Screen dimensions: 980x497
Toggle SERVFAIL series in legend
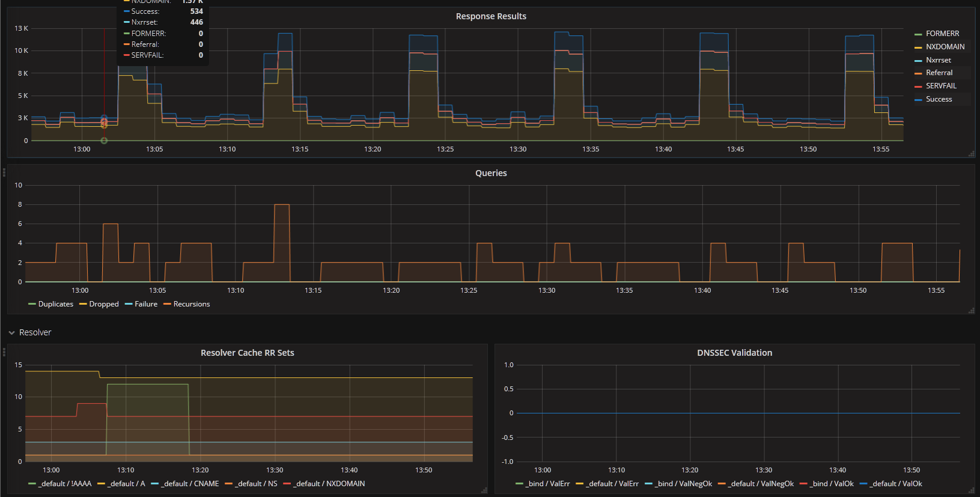pos(941,86)
